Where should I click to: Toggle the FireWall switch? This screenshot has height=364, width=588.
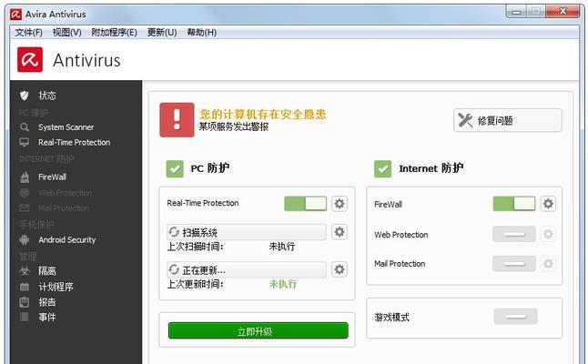pos(514,204)
